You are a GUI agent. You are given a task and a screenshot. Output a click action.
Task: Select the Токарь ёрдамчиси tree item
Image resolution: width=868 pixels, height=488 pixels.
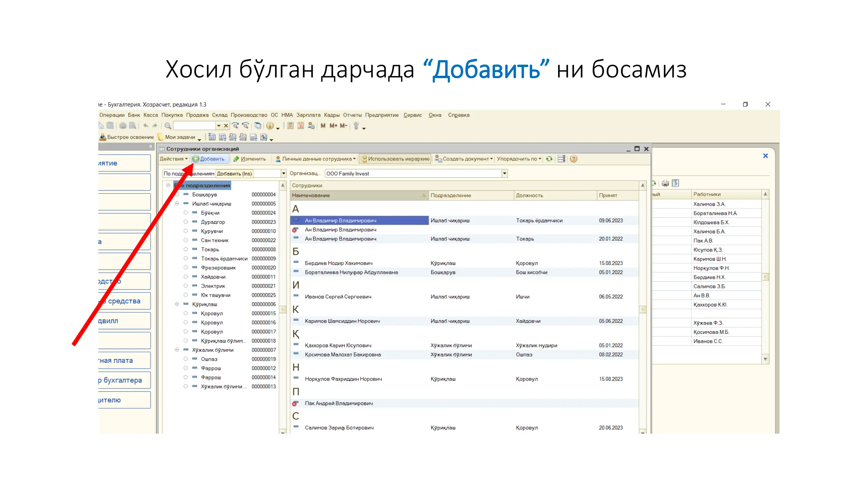tap(224, 259)
